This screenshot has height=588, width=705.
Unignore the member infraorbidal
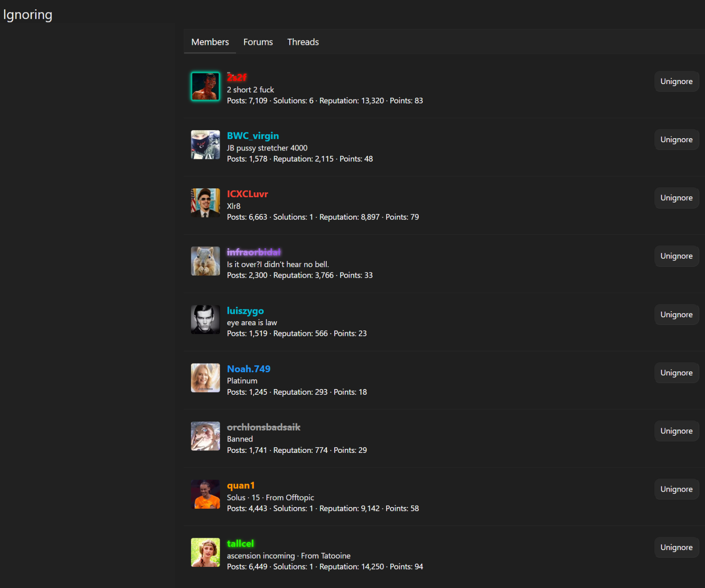tap(676, 256)
